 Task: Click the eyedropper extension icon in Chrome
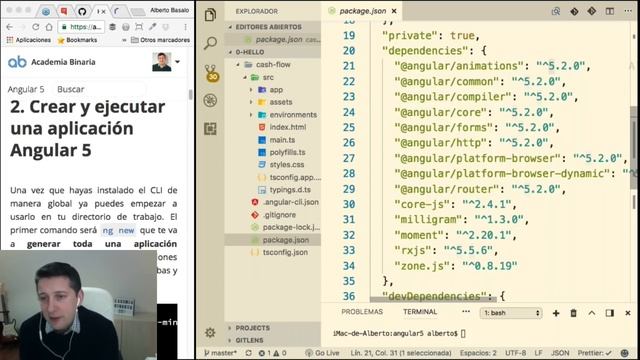(x=152, y=27)
